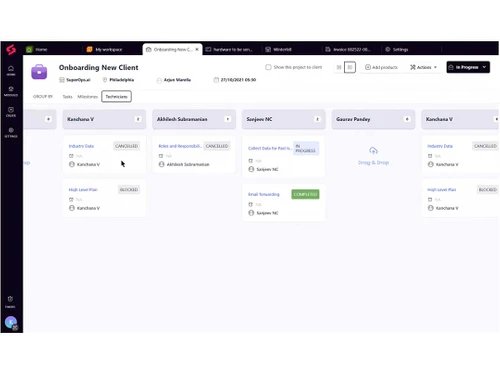Open the Roles and Responsibil... task
The height and width of the screenshot is (375, 500).
pyautogui.click(x=180, y=146)
